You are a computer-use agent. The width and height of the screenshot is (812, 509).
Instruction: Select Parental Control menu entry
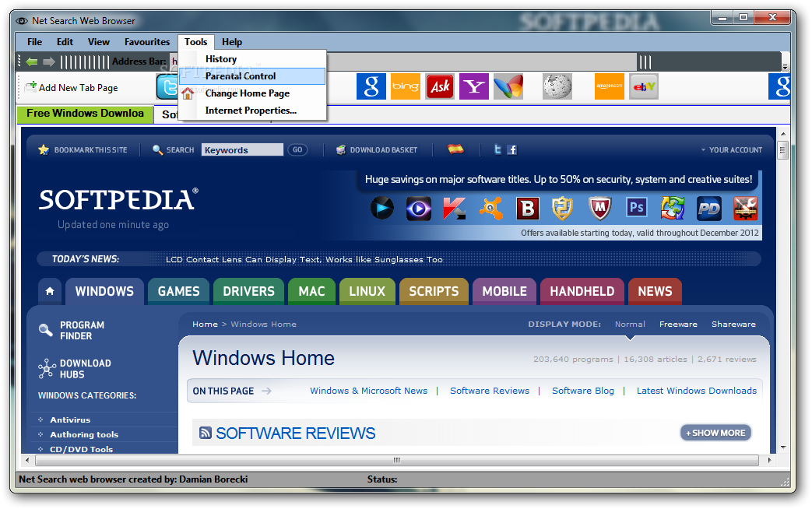pyautogui.click(x=252, y=76)
